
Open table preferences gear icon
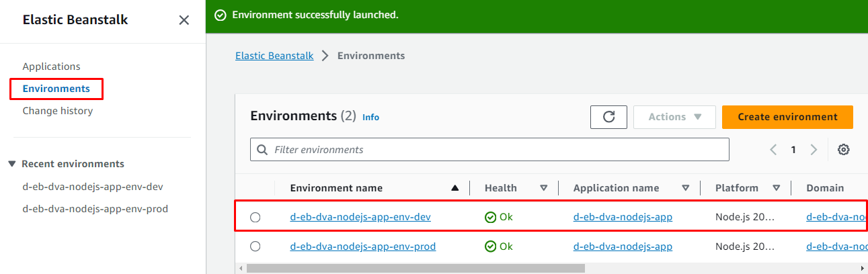pos(843,150)
